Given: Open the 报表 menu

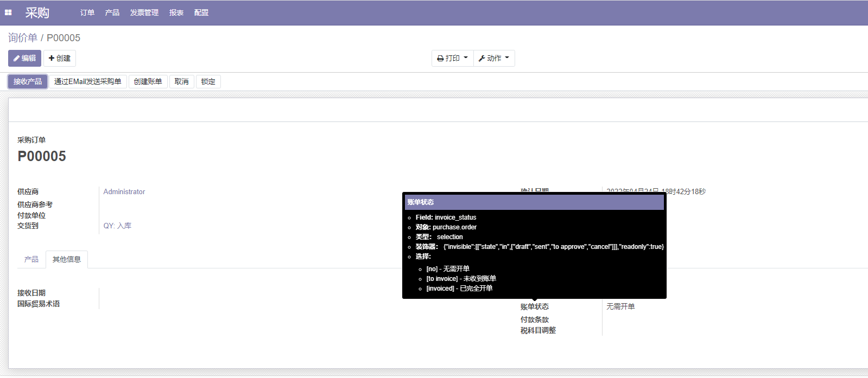Looking at the screenshot, I should pyautogui.click(x=176, y=12).
